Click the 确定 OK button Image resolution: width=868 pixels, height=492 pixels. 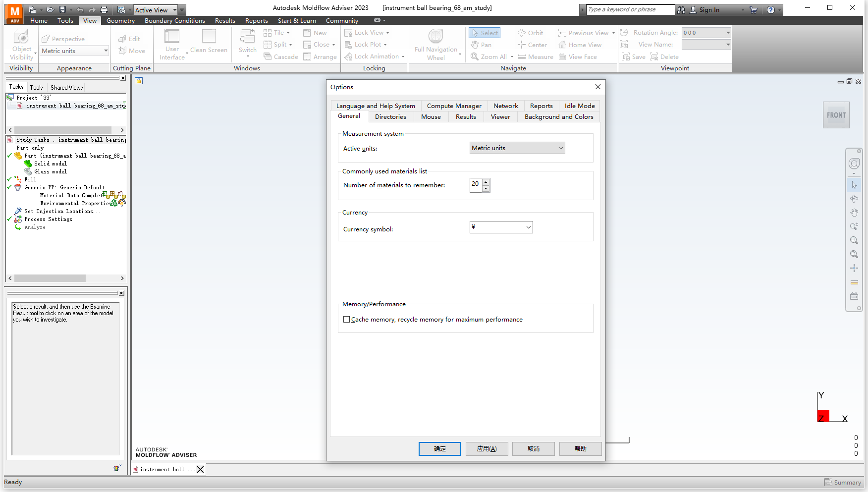[440, 449]
